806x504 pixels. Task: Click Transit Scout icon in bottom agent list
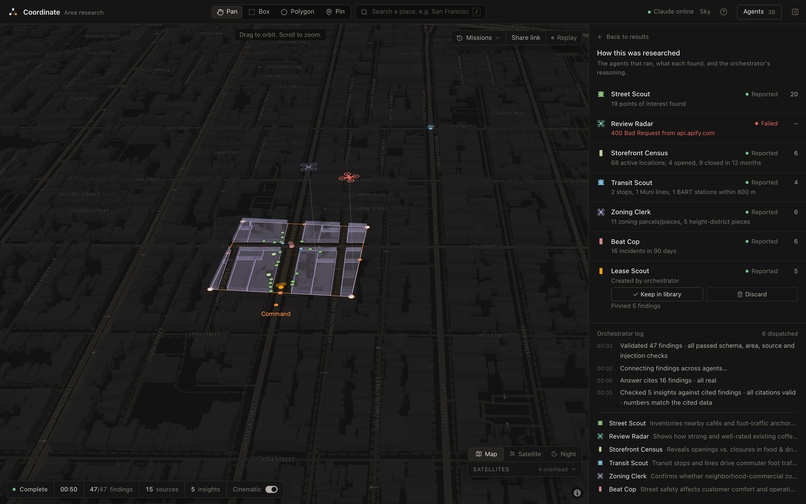(600, 463)
